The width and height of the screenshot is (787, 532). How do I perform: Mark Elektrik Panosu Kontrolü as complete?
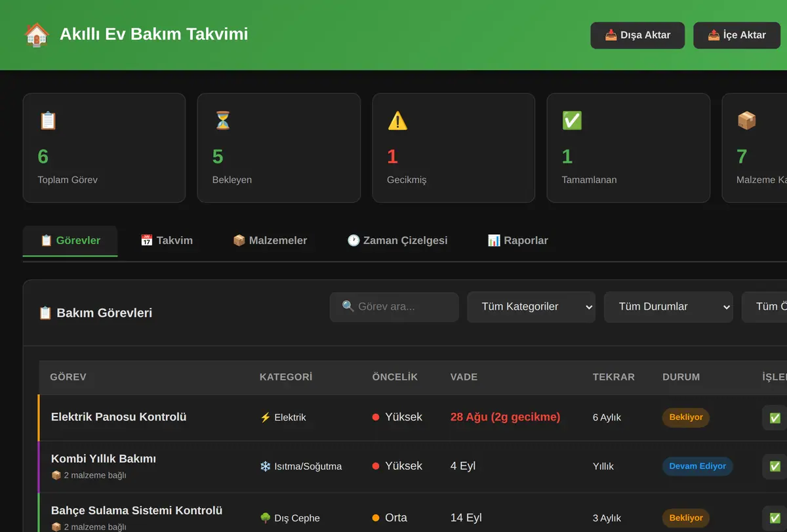coord(775,418)
